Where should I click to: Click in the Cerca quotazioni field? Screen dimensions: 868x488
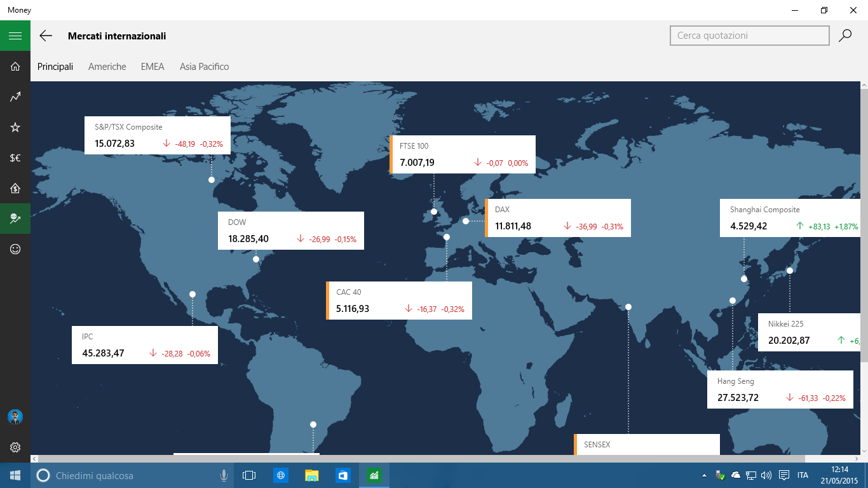pyautogui.click(x=750, y=36)
